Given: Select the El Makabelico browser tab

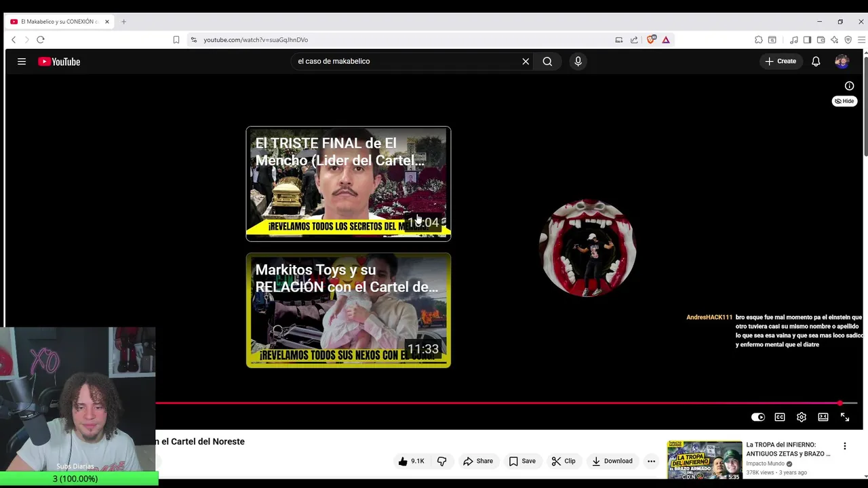Looking at the screenshot, I should [x=60, y=22].
